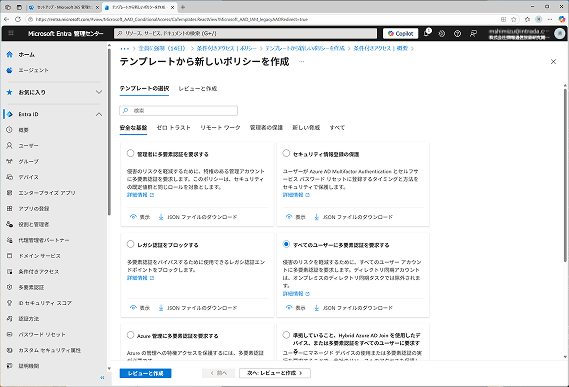The image size is (569, 387).
Task: Open 詳細情報 link on 管理者に多要素認証 card
Action: (140, 195)
